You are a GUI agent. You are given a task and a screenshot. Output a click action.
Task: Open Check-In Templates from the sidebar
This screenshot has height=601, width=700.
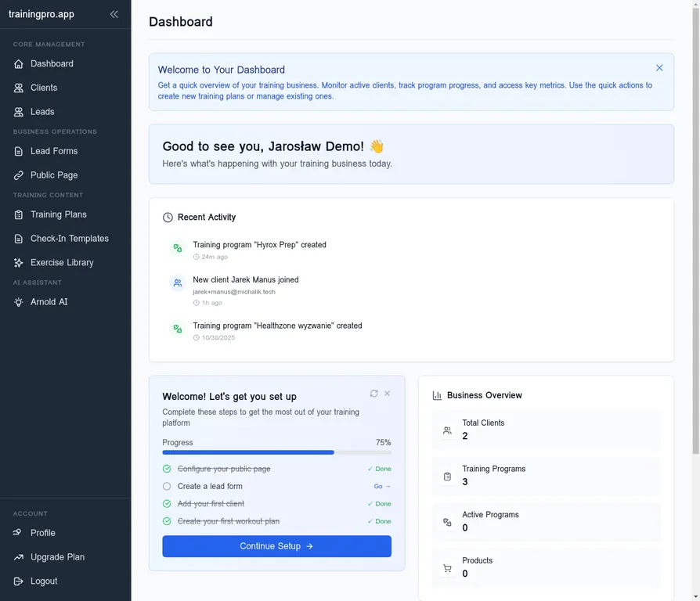click(69, 239)
